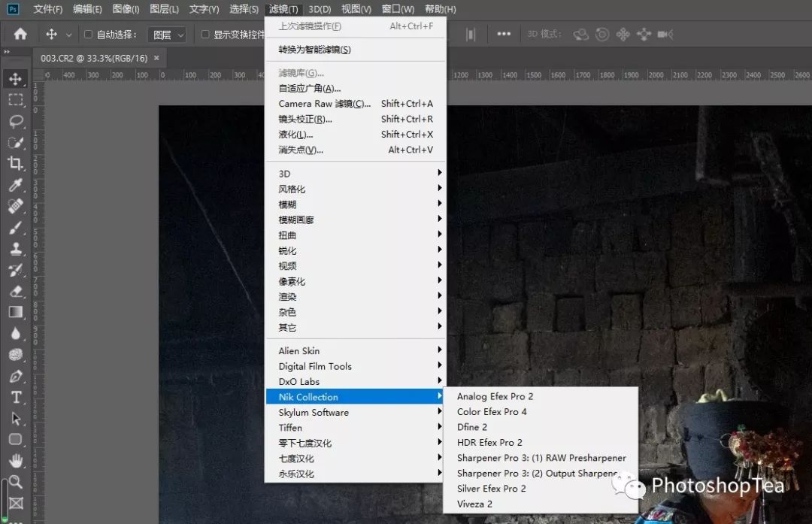Choose 镜头校正 filter entry
This screenshot has width=812, height=524.
click(355, 119)
